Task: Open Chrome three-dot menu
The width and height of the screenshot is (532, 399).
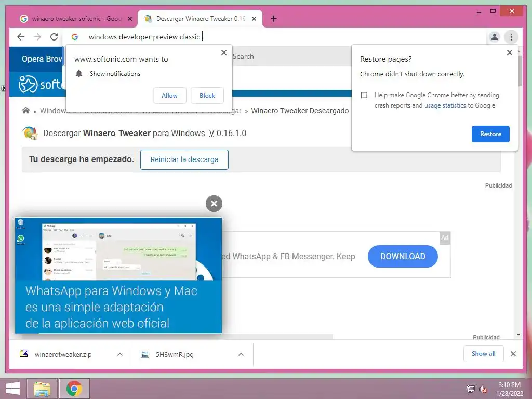Action: click(x=511, y=37)
